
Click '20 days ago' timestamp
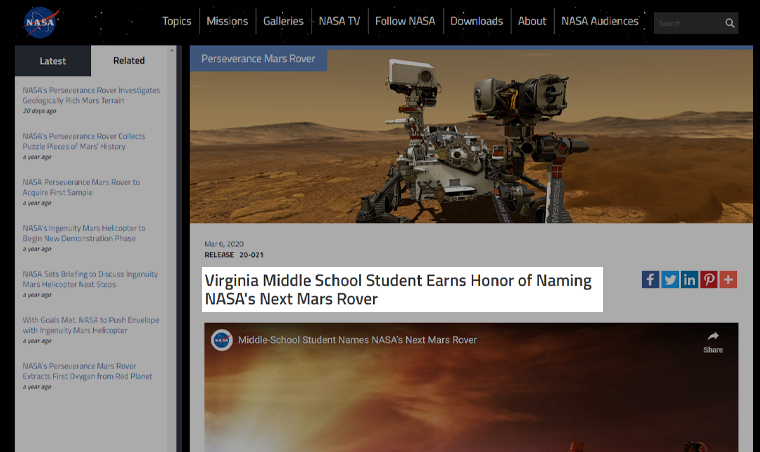[39, 111]
